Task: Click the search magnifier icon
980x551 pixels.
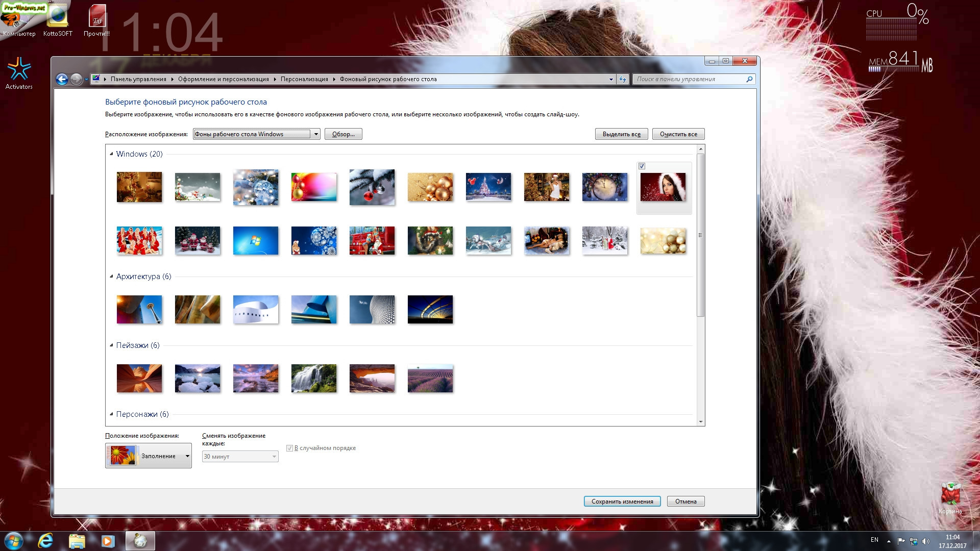Action: pos(749,79)
